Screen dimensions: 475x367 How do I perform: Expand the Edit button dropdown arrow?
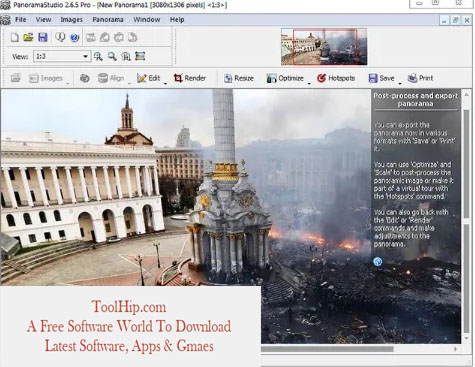click(165, 83)
